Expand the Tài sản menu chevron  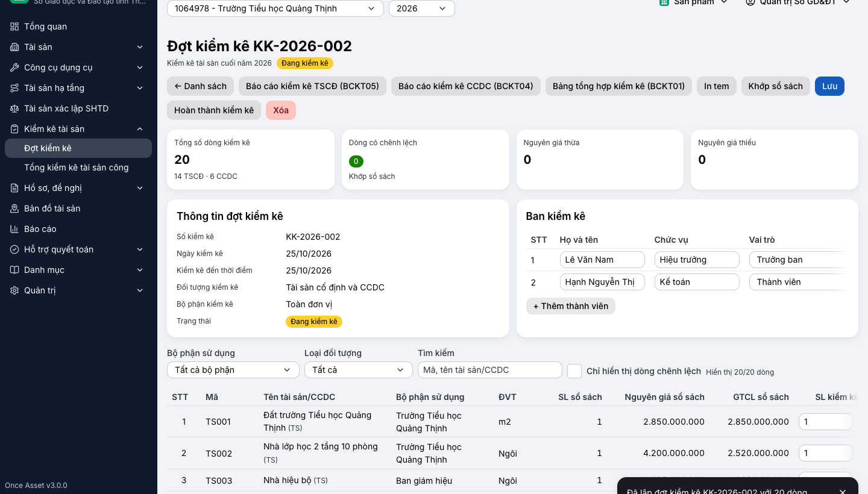140,47
